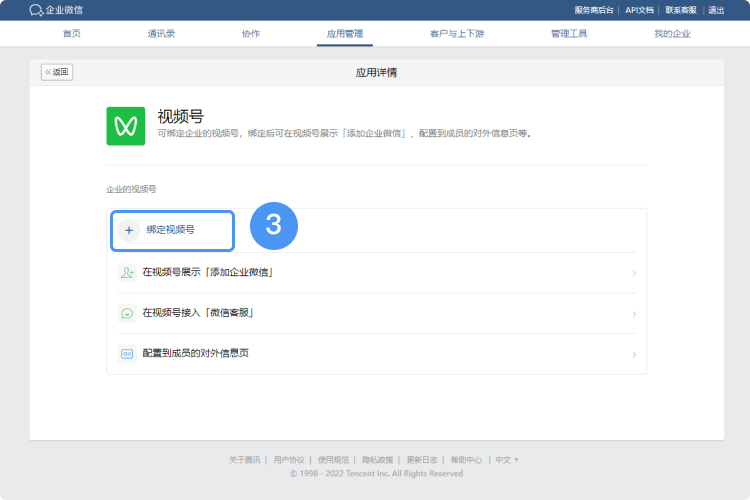Expand 在视频号展示「添加企业微信」 row arrow
Viewport: 750px width, 500px height.
634,273
